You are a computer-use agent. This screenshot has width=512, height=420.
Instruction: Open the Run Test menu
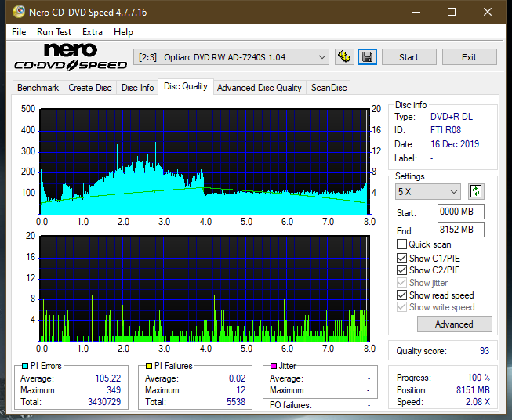(54, 32)
